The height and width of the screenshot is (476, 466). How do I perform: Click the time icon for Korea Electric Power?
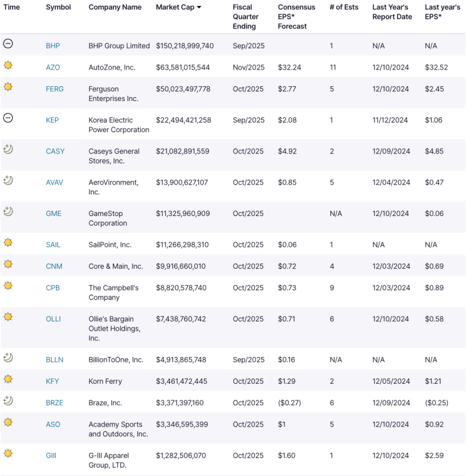click(8, 118)
